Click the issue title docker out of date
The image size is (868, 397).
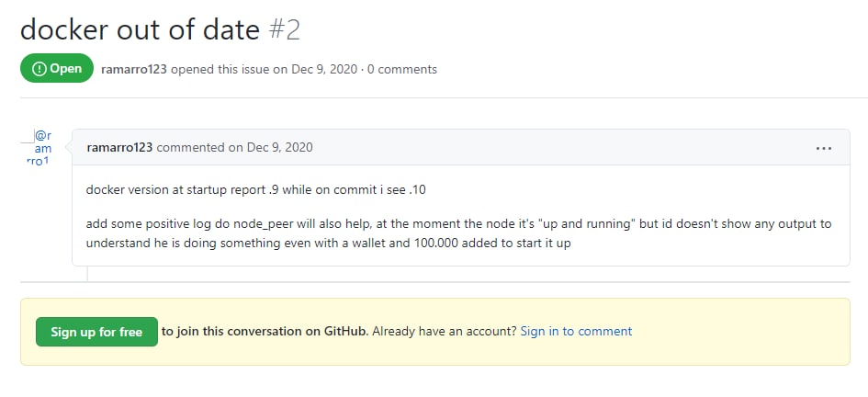[x=140, y=29]
